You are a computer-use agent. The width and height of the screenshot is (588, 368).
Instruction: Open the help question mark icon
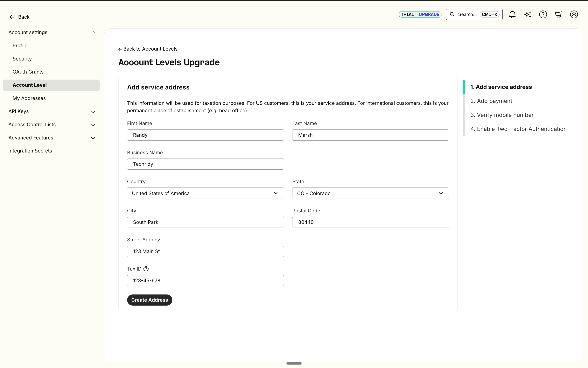click(x=543, y=15)
